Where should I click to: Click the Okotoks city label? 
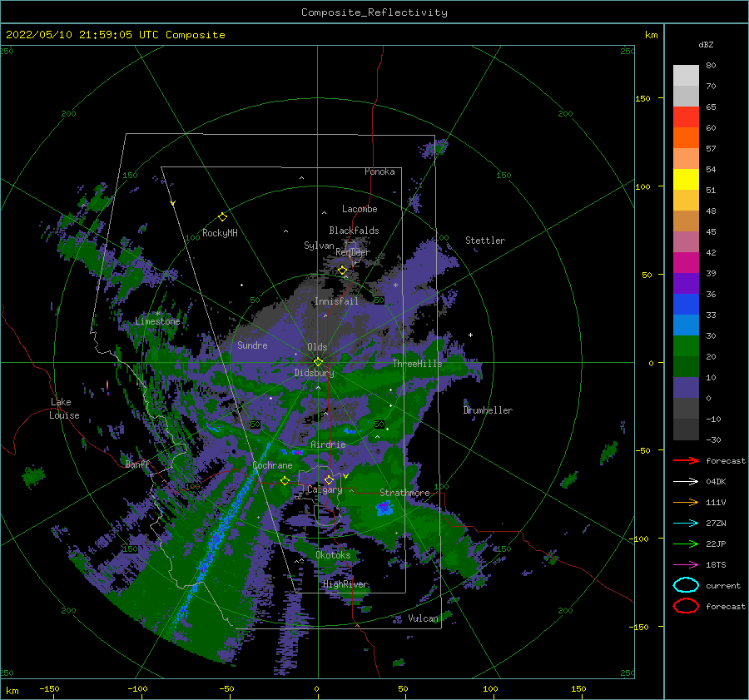pyautogui.click(x=333, y=555)
